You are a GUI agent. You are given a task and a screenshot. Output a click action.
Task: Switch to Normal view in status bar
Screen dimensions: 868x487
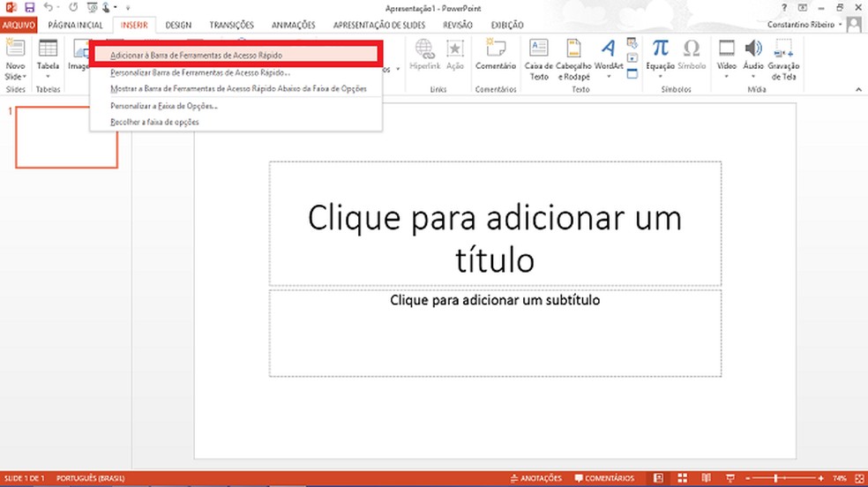(x=658, y=478)
